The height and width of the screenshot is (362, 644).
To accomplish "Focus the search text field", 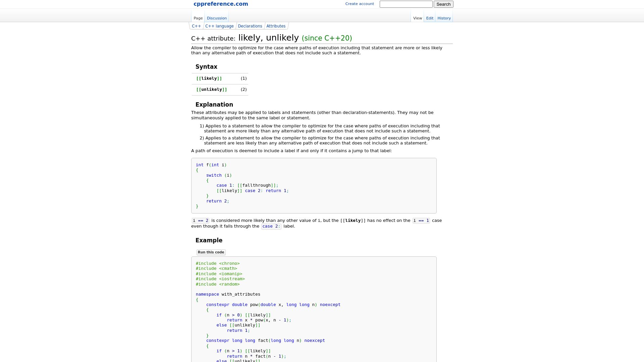I will tap(406, 4).
